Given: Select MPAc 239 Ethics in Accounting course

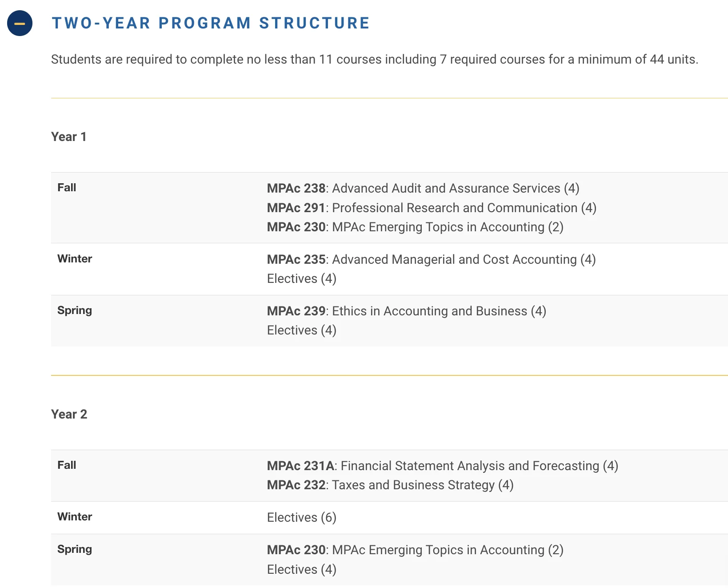Looking at the screenshot, I should [x=406, y=311].
